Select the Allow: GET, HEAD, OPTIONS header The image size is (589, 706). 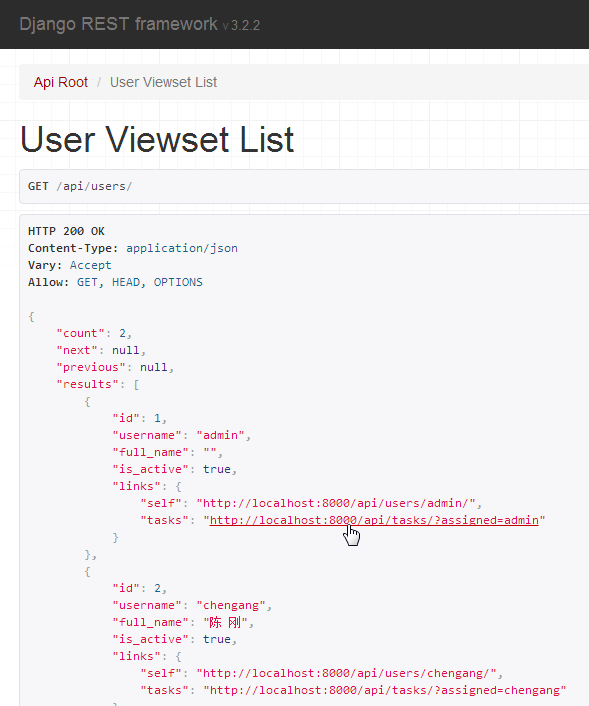pos(115,282)
